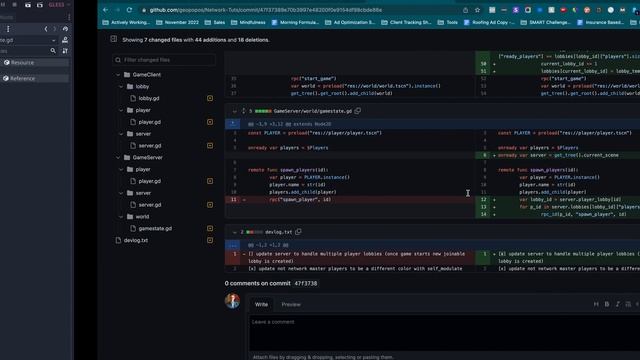Reload the GitHub page
640x360 pixels.
point(129,10)
